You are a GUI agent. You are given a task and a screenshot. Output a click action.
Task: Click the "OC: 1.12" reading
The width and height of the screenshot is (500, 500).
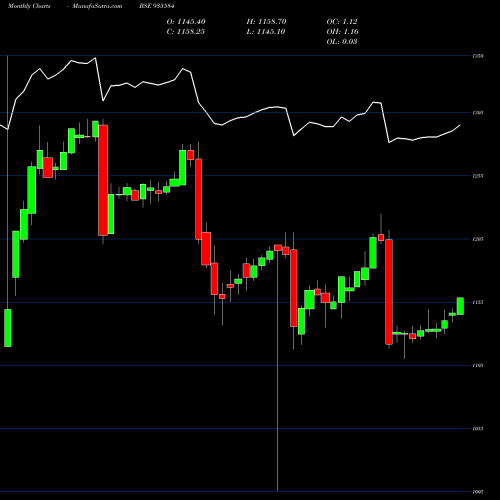[x=342, y=22]
